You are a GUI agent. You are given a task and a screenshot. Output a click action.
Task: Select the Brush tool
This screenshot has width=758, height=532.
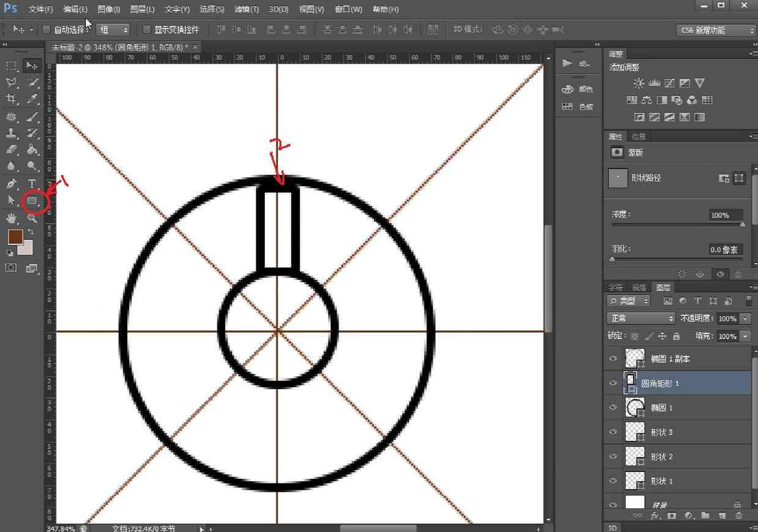[32, 116]
